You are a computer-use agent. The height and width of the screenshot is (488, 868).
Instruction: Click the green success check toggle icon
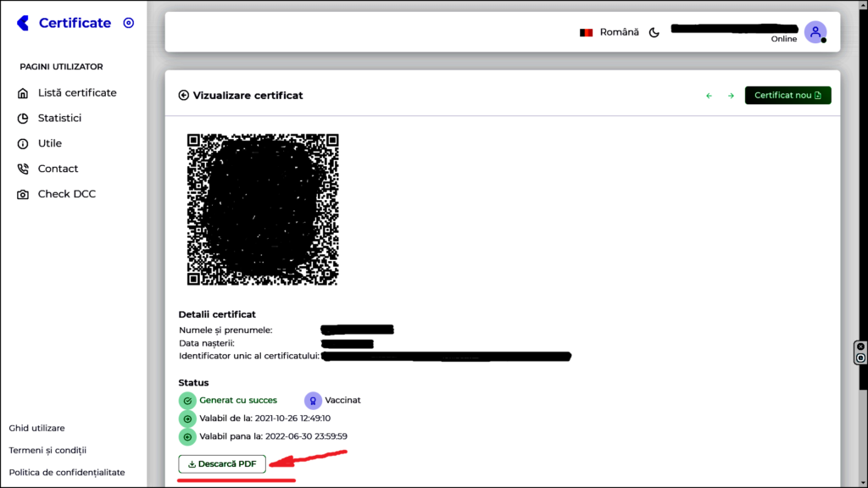click(187, 400)
